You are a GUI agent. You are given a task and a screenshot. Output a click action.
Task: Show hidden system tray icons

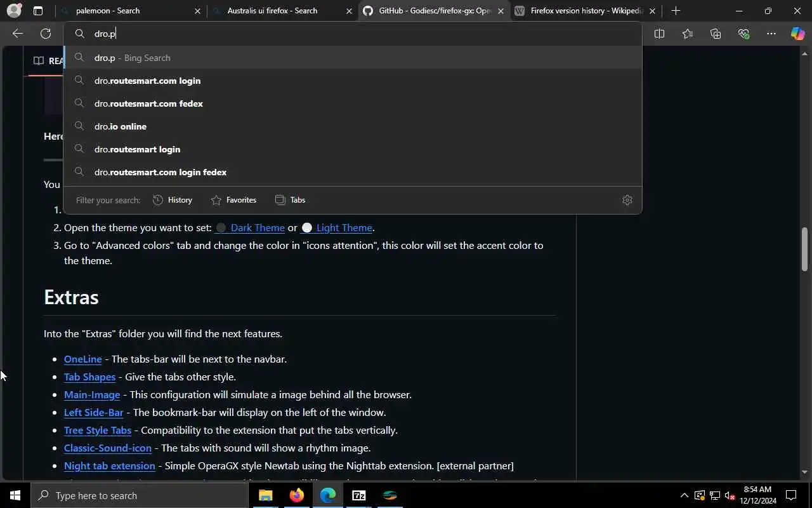(684, 495)
